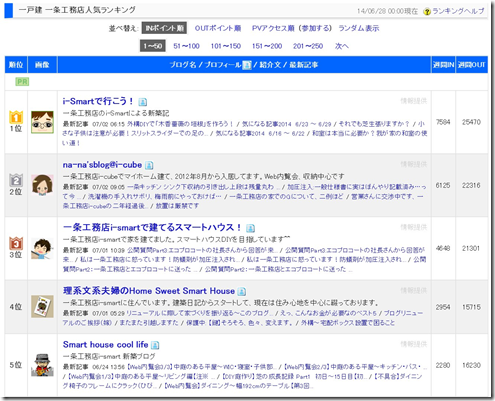Click 情報提供 in the Smart house cool life row

pos(413,344)
